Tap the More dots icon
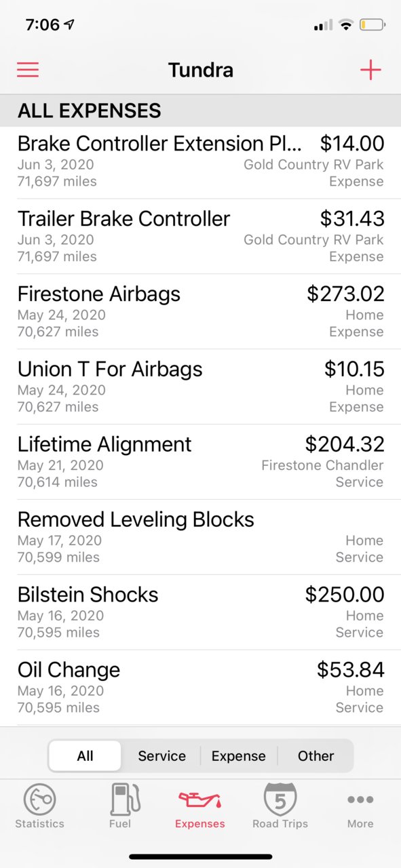This screenshot has width=401, height=868. point(360,806)
